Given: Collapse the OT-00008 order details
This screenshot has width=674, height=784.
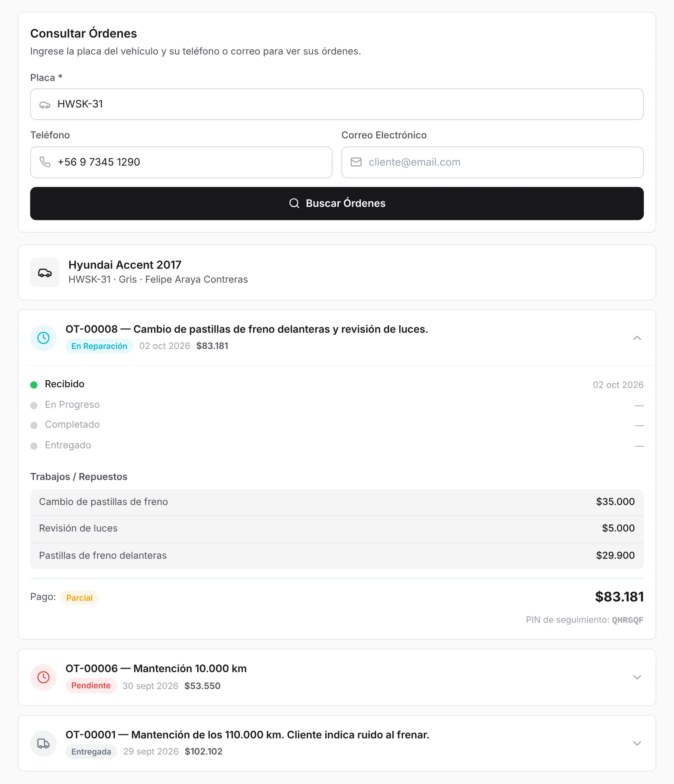Looking at the screenshot, I should (x=637, y=338).
